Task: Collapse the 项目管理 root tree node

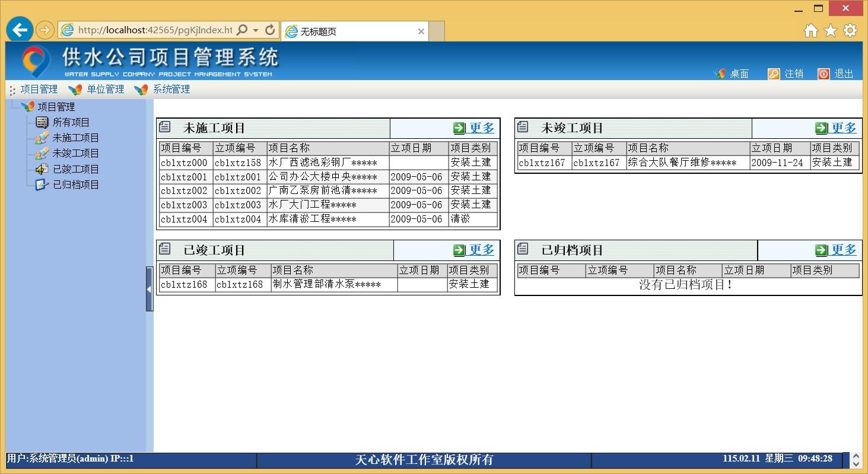Action: pos(27,107)
